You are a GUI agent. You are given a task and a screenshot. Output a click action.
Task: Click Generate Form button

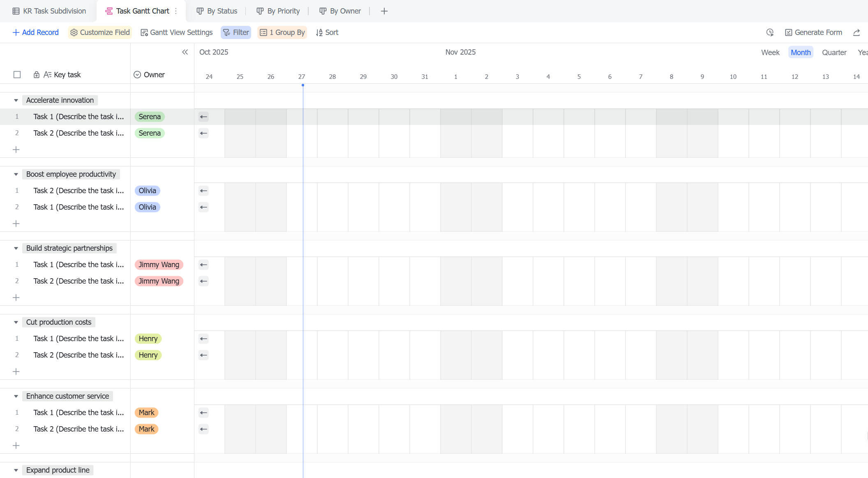(813, 32)
